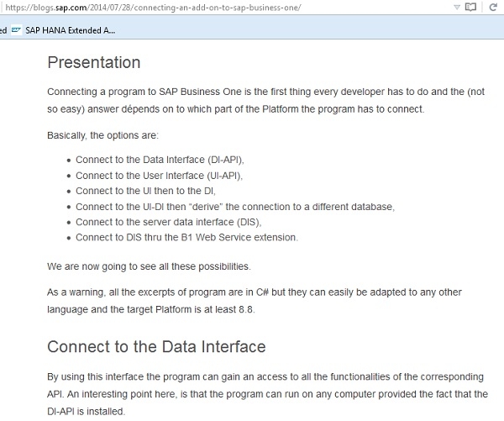Click the 'derive the connection' list item
Viewport: 504px width, 421px height.
[x=234, y=207]
